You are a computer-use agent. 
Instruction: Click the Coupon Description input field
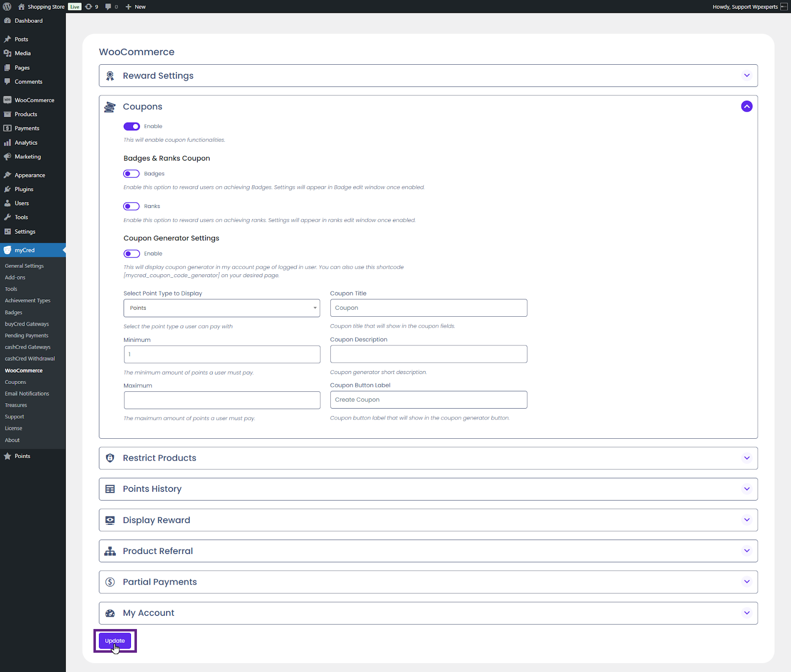coord(428,354)
